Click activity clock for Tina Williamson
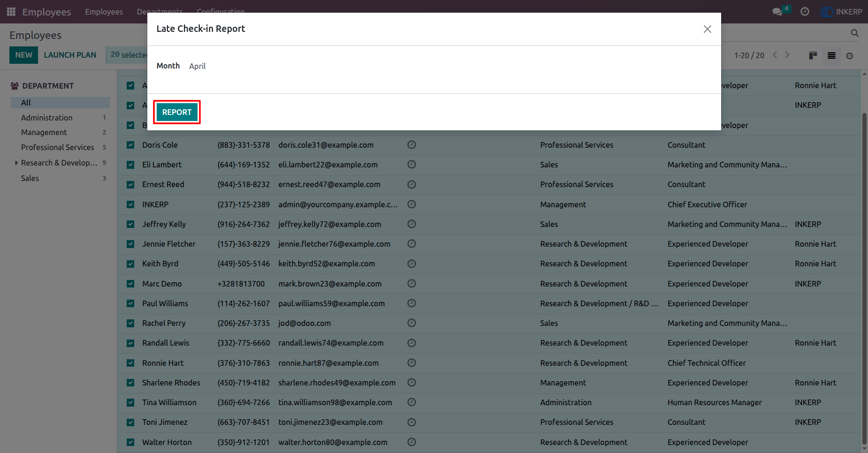This screenshot has height=453, width=868. pos(411,402)
